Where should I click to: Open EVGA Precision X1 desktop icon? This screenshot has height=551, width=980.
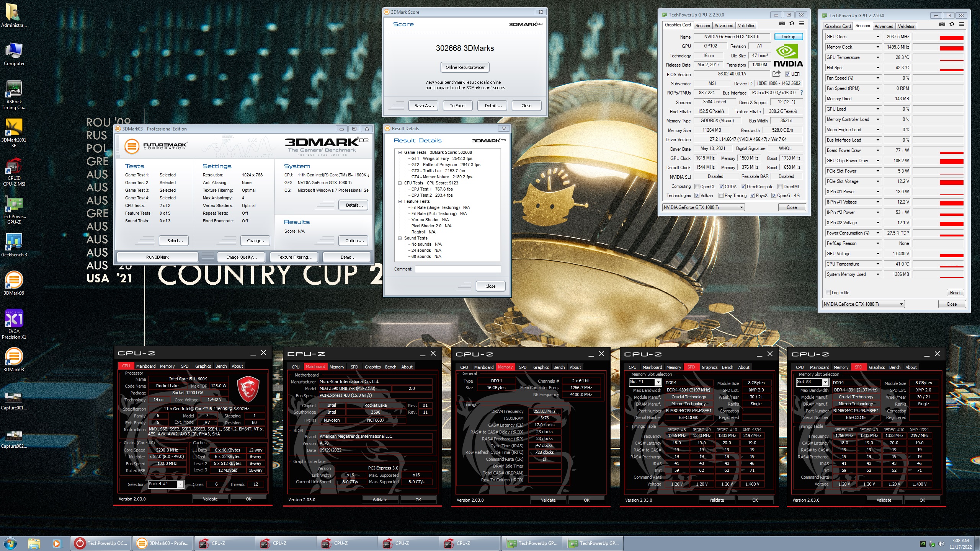(x=14, y=324)
